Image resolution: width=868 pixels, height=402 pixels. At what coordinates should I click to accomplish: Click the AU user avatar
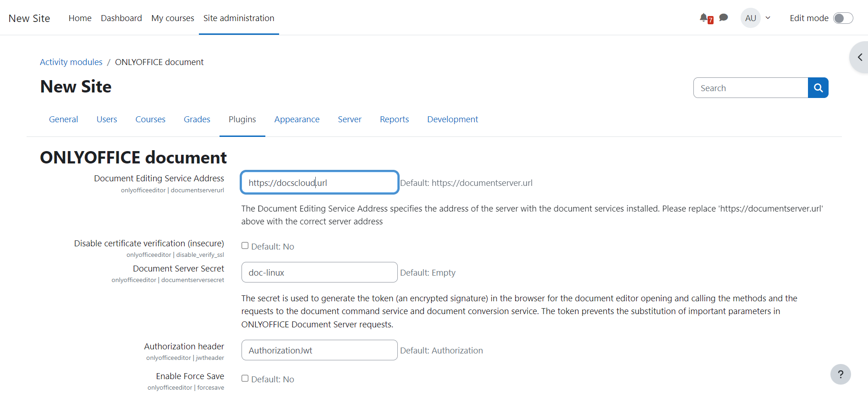[750, 18]
